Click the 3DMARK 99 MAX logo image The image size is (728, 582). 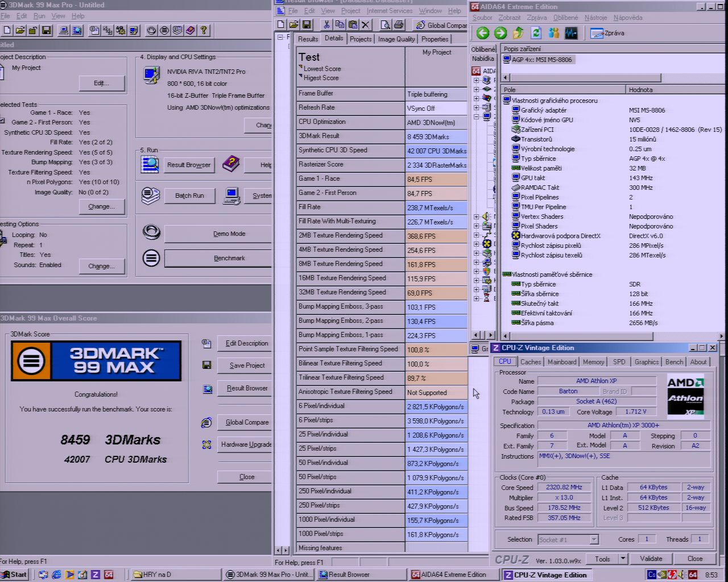pyautogui.click(x=96, y=361)
